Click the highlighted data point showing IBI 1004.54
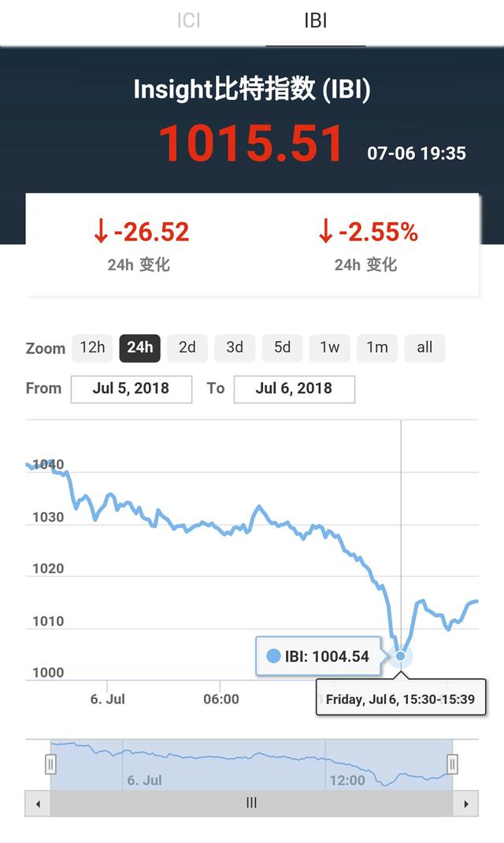Viewport: 504px width, 843px height. tap(401, 655)
